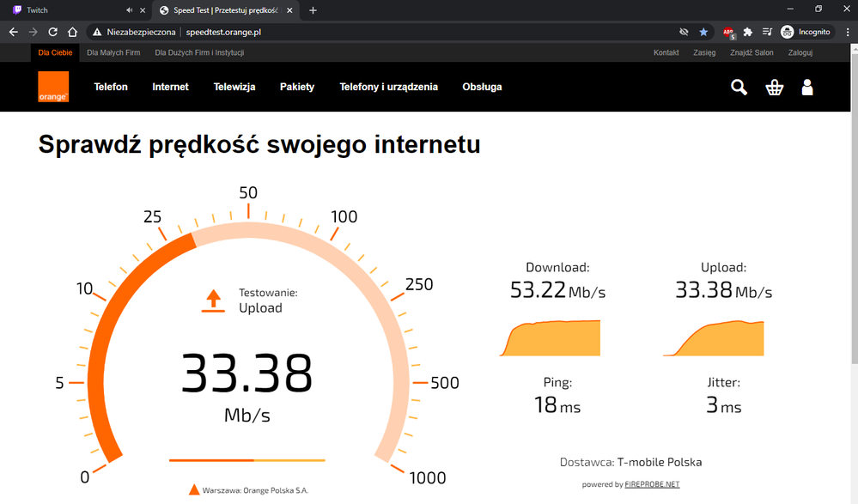Switch to Dla Małych Firm

pyautogui.click(x=113, y=52)
